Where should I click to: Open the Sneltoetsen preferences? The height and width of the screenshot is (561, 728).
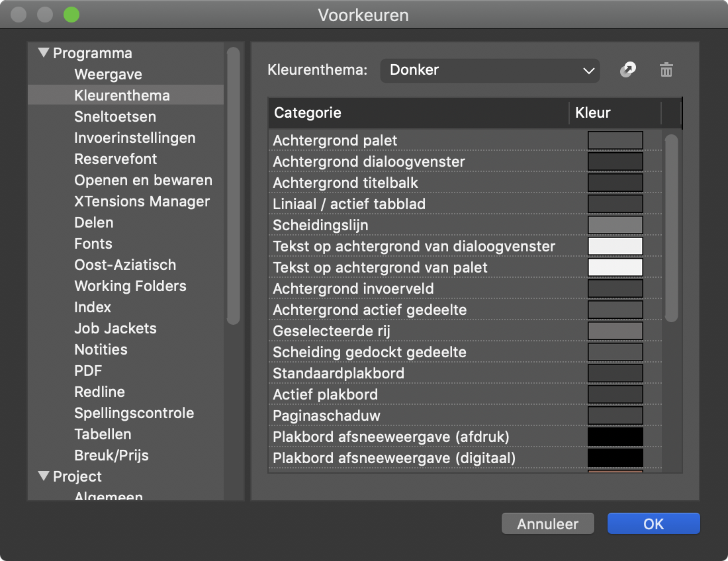tap(115, 116)
